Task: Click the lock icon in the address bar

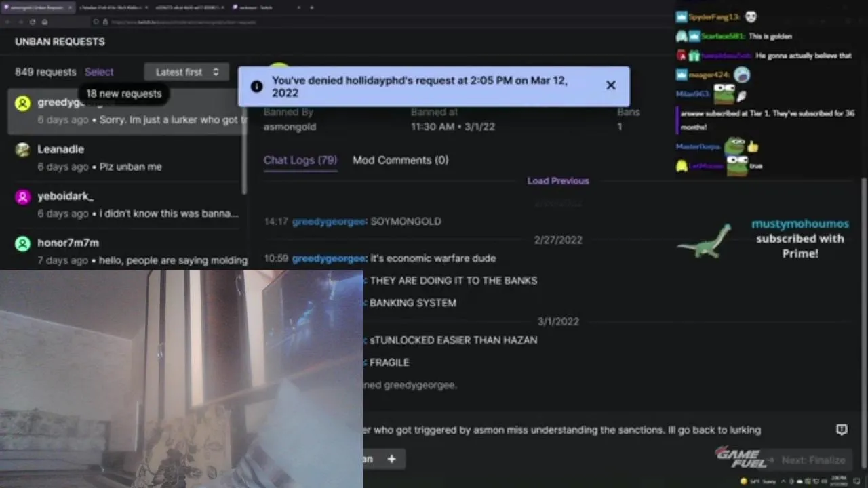Action: coord(105,22)
